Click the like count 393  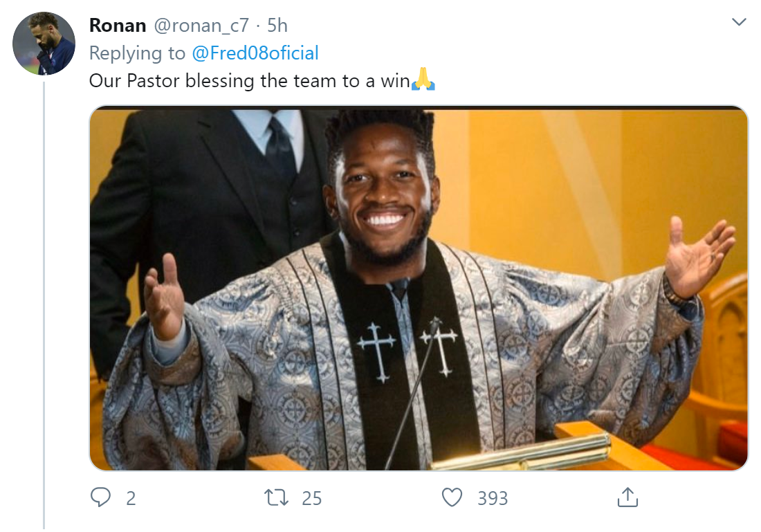[x=493, y=498]
